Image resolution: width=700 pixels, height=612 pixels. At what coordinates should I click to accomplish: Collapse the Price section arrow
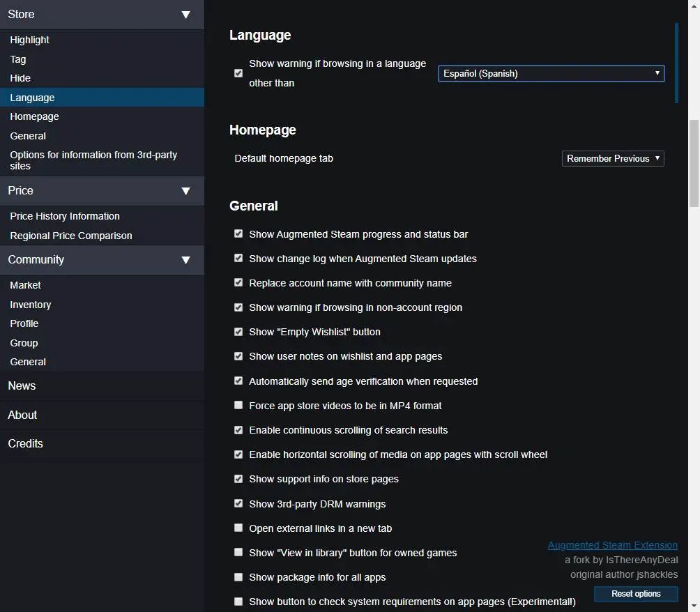pyautogui.click(x=185, y=191)
